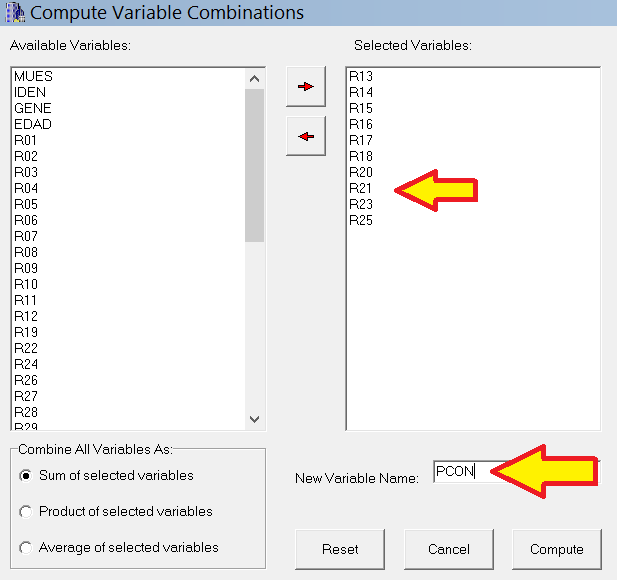Click the left arrow remove-variable button
The width and height of the screenshot is (617, 580).
pos(306,136)
